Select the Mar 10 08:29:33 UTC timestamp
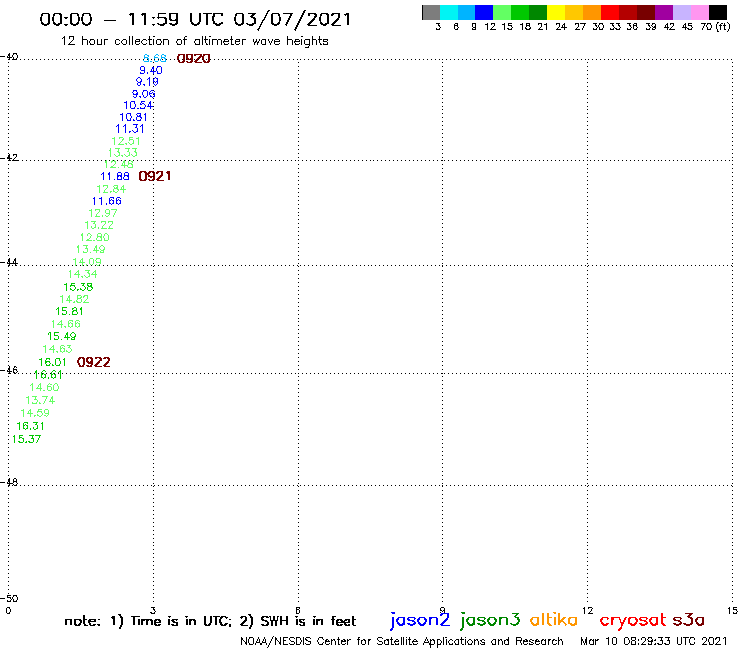Image resolution: width=740 pixels, height=650 pixels. 654,641
